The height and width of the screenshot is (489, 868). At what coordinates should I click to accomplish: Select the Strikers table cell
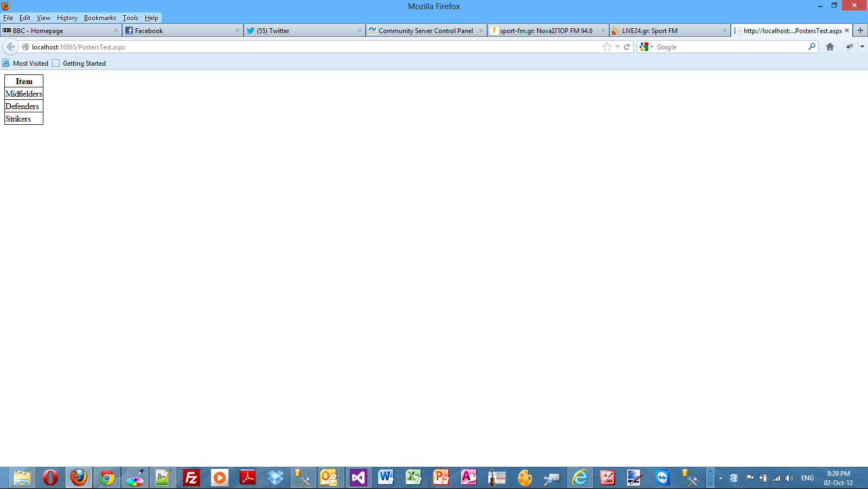point(24,119)
